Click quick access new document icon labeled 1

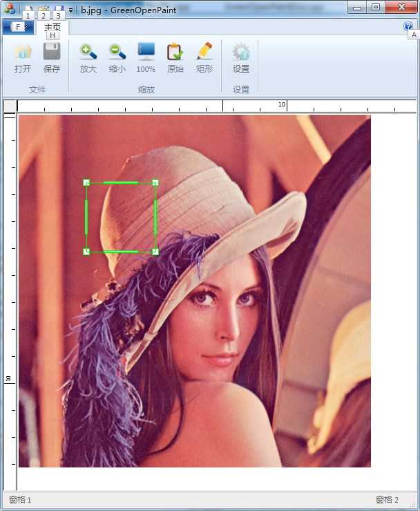pos(28,9)
